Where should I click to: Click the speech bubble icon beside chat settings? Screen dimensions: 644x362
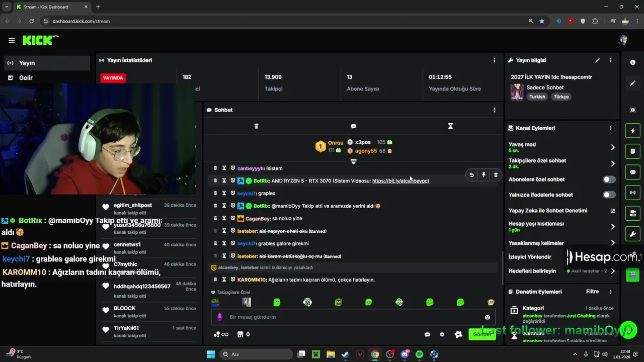tap(427, 334)
